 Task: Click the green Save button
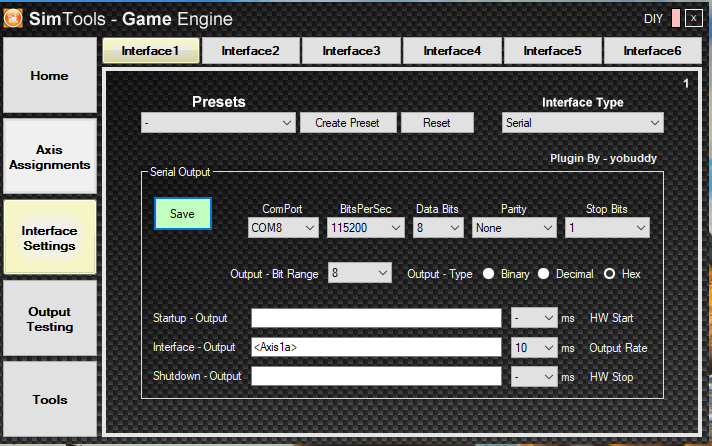[x=182, y=214]
